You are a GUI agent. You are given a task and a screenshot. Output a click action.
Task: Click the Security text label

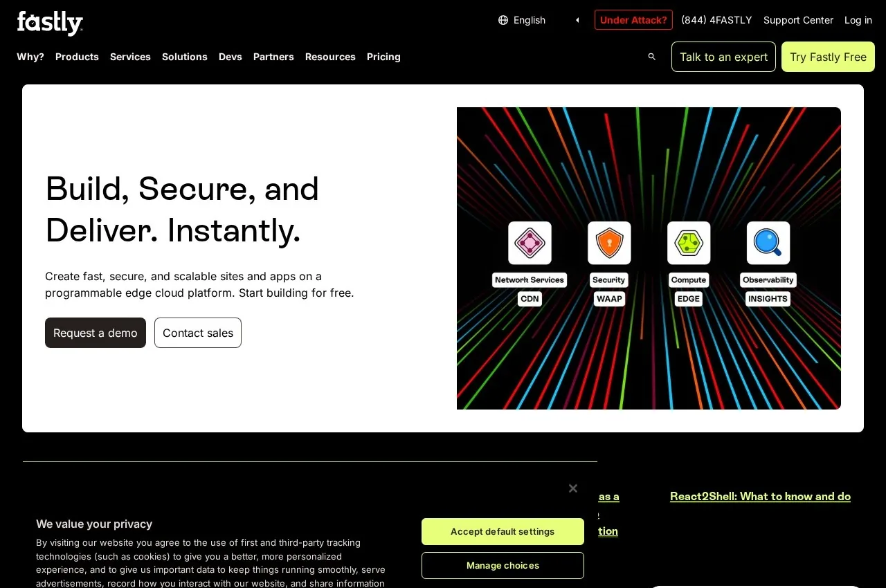(609, 280)
